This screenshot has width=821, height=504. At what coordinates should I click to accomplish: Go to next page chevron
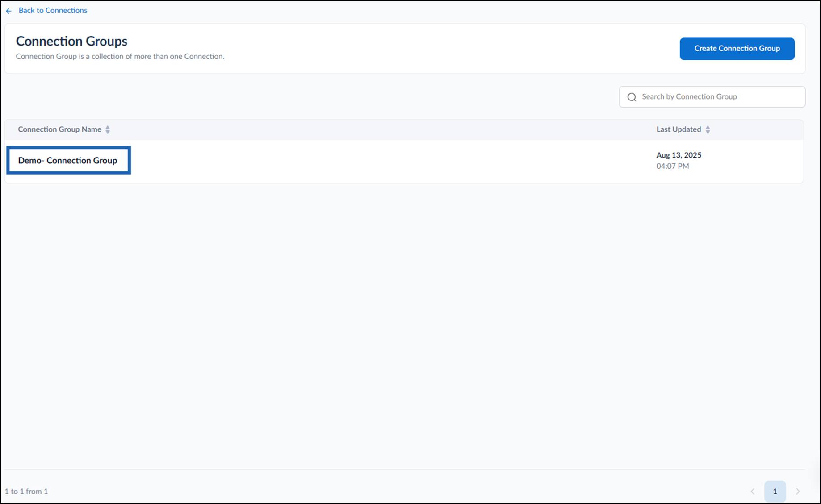tap(798, 492)
